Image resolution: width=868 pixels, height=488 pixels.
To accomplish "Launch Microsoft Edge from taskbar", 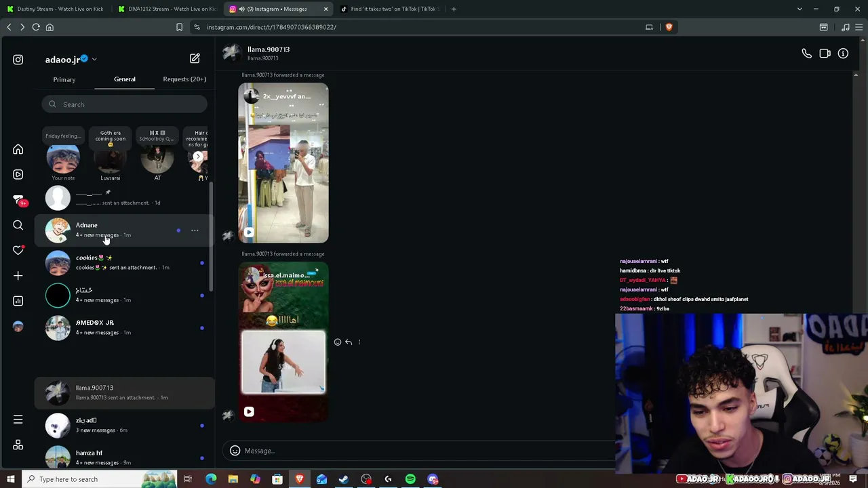I will (211, 479).
